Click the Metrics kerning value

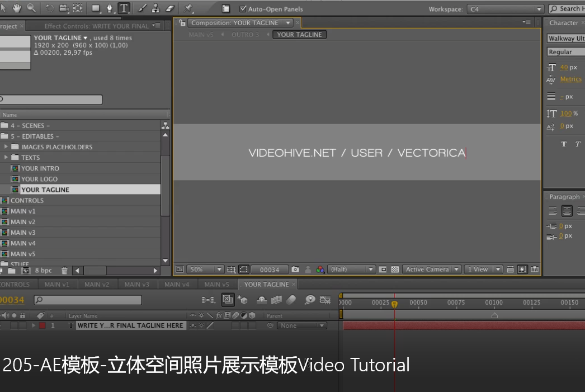pyautogui.click(x=571, y=79)
